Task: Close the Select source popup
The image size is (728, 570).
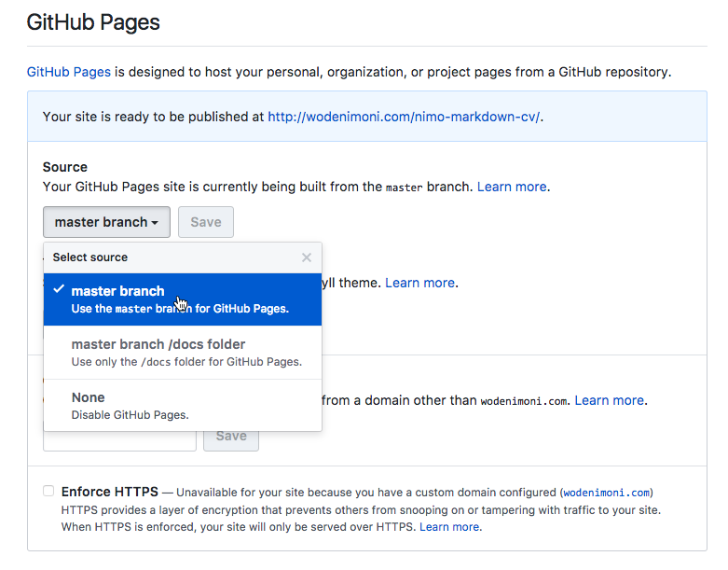Action: point(307,257)
